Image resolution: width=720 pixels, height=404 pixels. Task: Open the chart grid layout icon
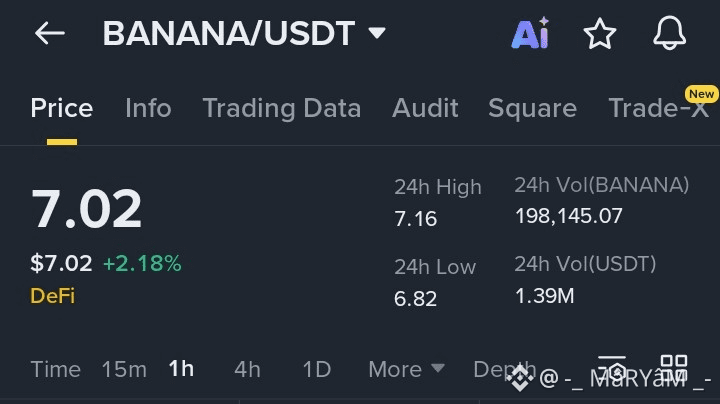tap(673, 366)
